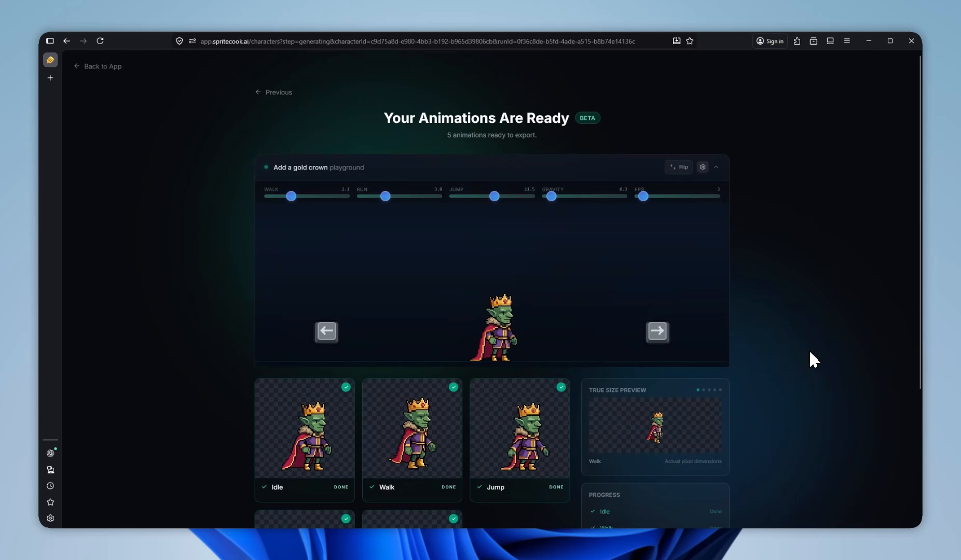961x560 pixels.
Task: Sign in to the browser account
Action: pyautogui.click(x=770, y=41)
